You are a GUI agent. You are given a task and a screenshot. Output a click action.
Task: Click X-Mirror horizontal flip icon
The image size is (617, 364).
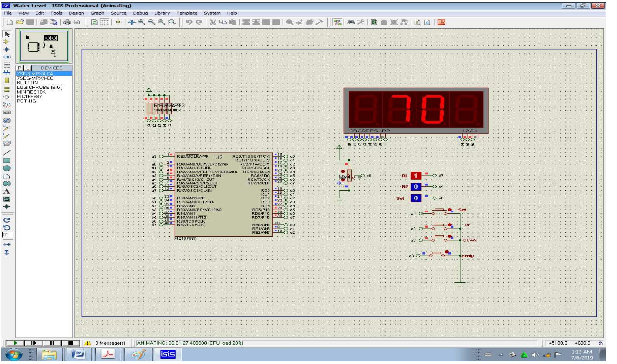[x=7, y=244]
